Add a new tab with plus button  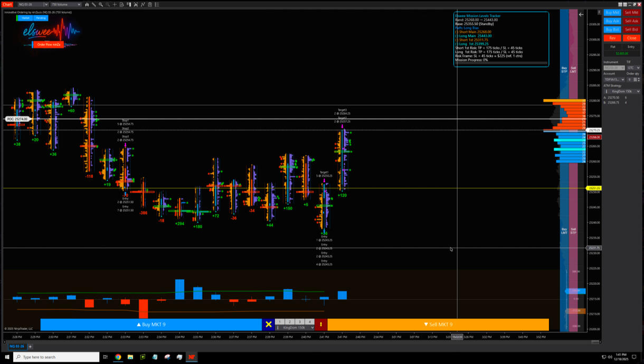click(30, 347)
